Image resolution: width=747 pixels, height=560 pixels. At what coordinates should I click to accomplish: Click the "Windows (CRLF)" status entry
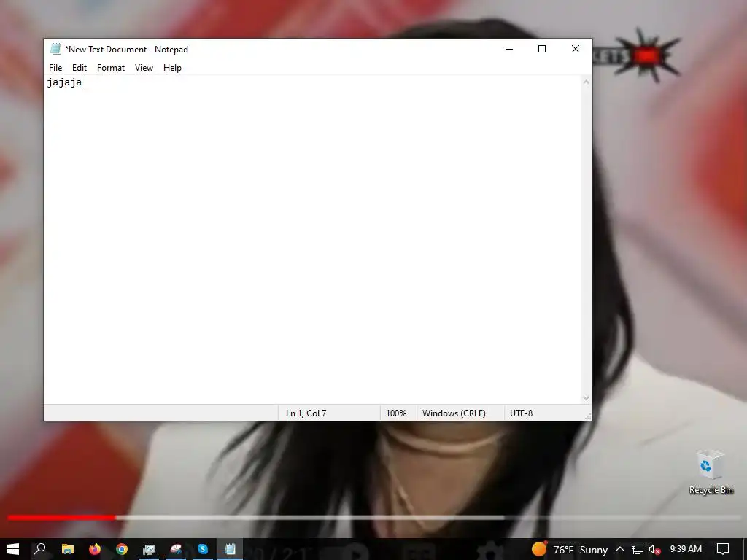point(454,413)
